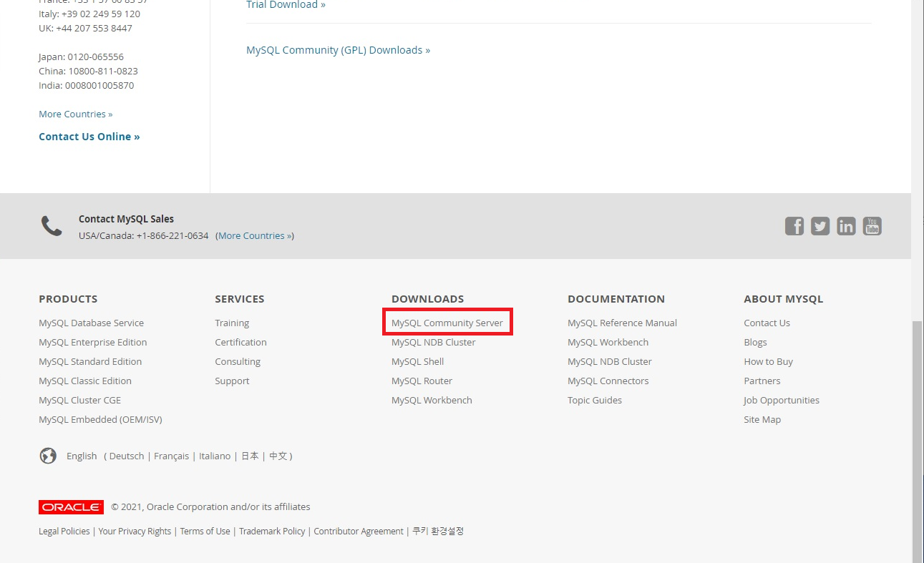Open MySQL Reference Manual link
Image resolution: width=924 pixels, height=563 pixels.
tap(622, 323)
